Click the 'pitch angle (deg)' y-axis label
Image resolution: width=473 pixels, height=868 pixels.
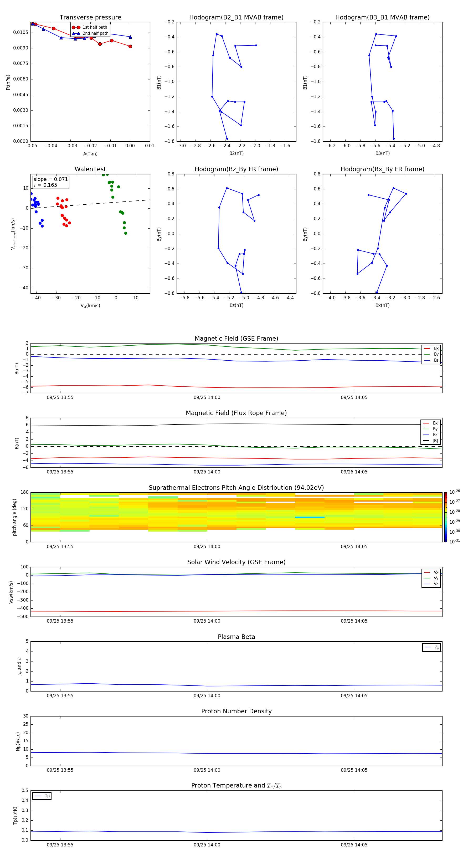click(14, 517)
